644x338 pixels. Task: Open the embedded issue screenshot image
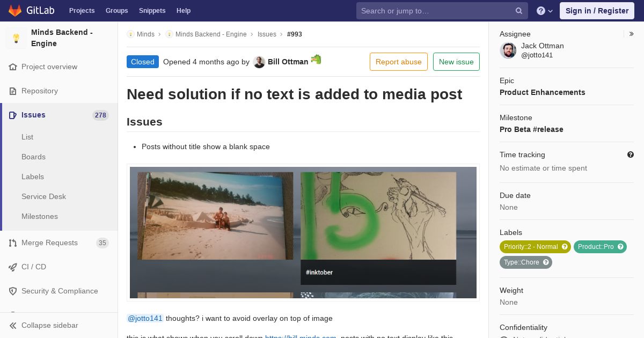(x=303, y=232)
